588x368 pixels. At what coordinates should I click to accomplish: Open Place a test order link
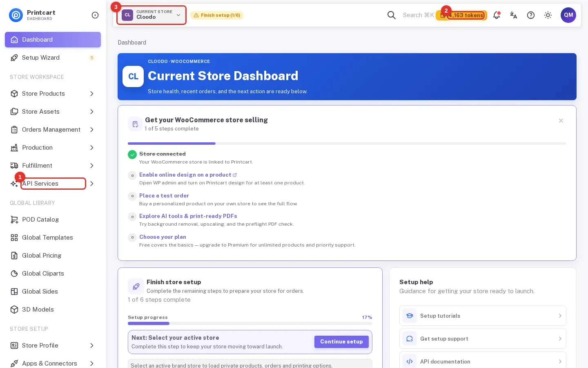tap(164, 195)
